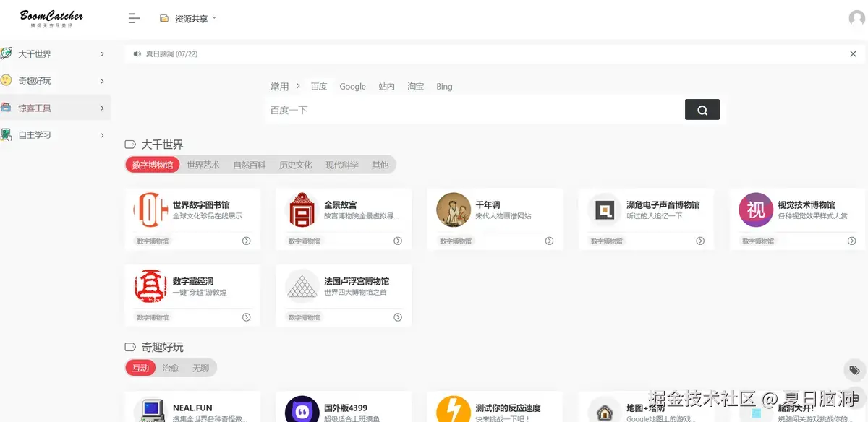The image size is (868, 422).
Task: Click the 奇趣好玩 emoji icon in the sidebar
Action: click(6, 80)
